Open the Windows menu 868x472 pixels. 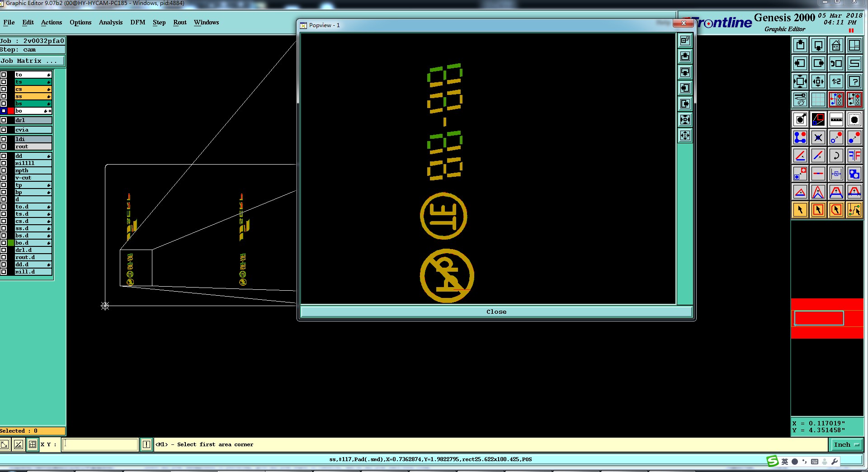coord(206,22)
